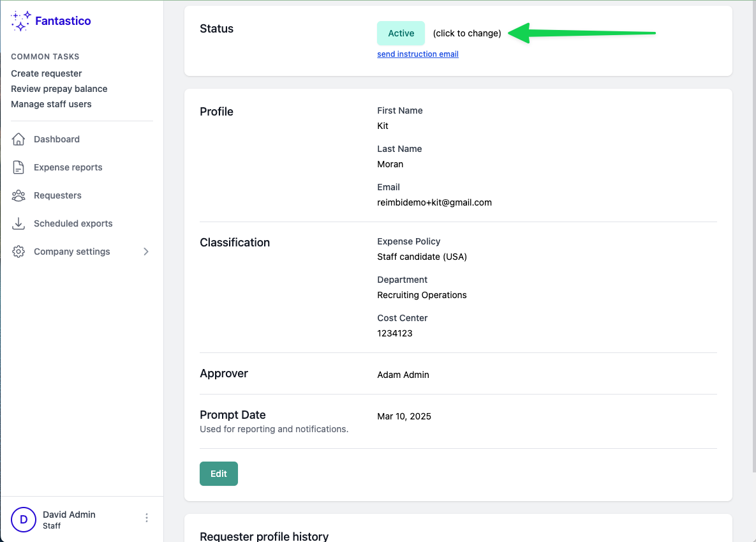Click the David Admin user name
Screen dimensions: 756x542
point(69,515)
